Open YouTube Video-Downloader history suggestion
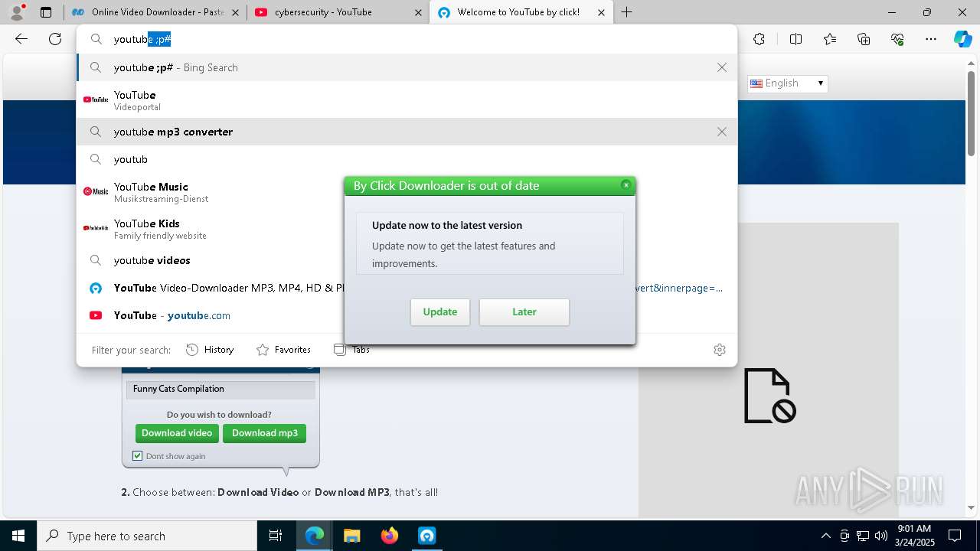 click(x=407, y=288)
